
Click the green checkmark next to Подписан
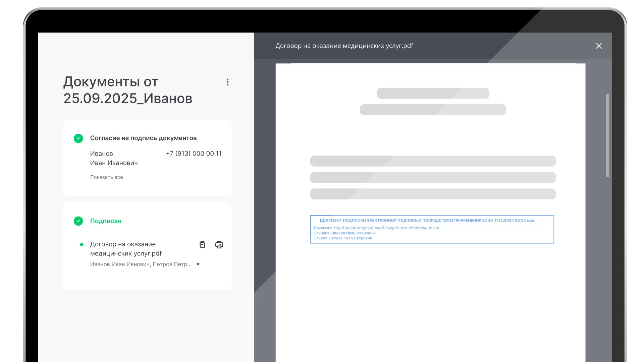[x=78, y=221]
